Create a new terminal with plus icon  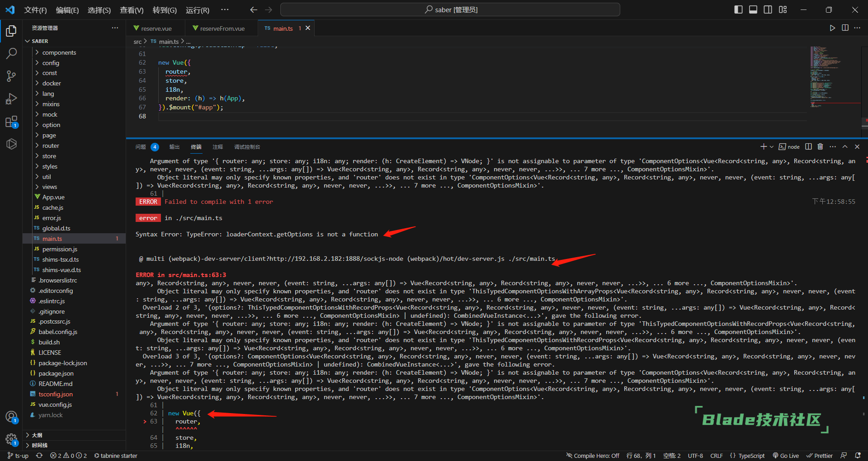(x=763, y=146)
